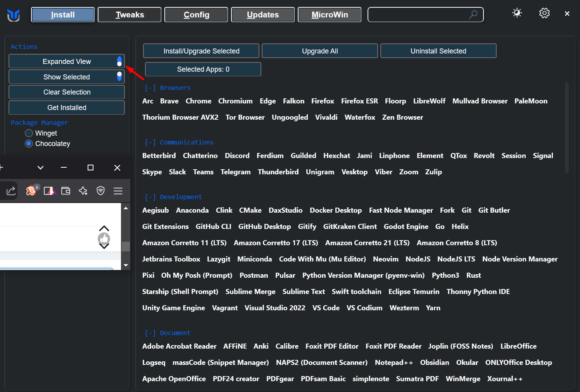Switch to the Updates tab

click(x=263, y=15)
